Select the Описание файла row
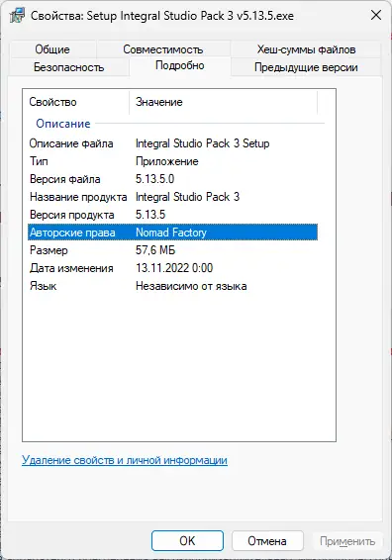This screenshot has width=392, height=560. click(x=172, y=143)
